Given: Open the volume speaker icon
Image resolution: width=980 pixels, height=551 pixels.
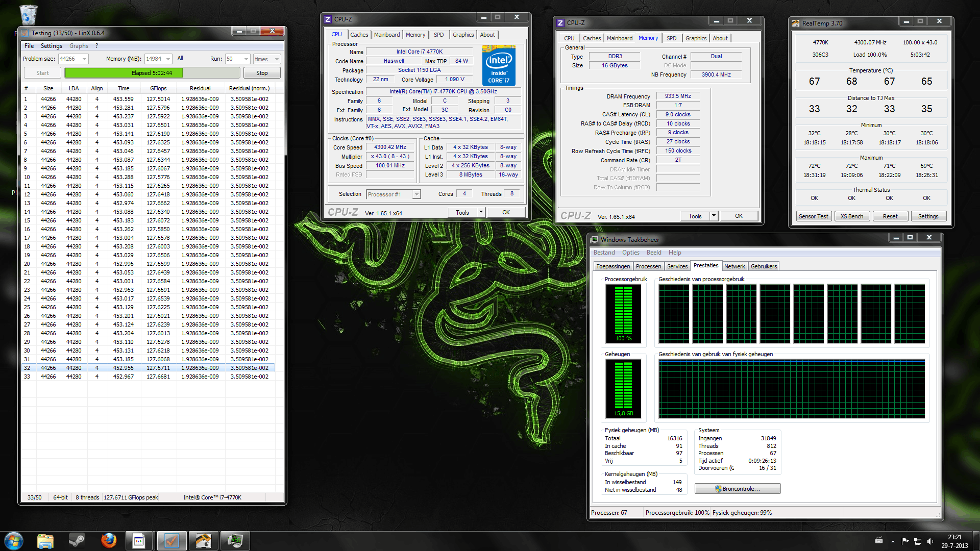Looking at the screenshot, I should 929,541.
